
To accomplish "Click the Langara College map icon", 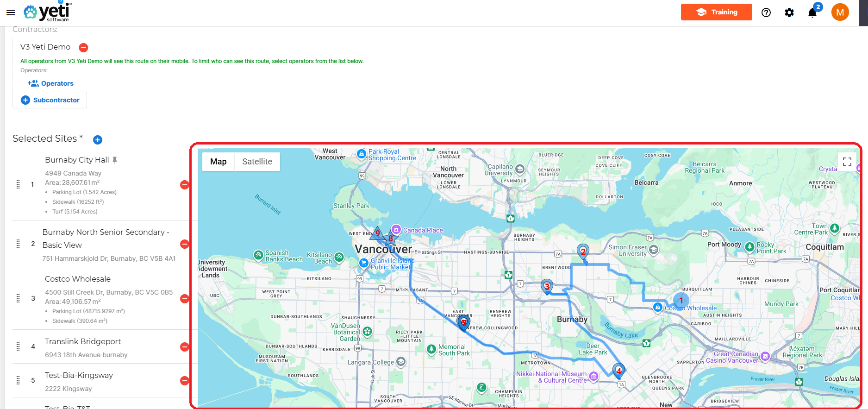I will (x=401, y=361).
